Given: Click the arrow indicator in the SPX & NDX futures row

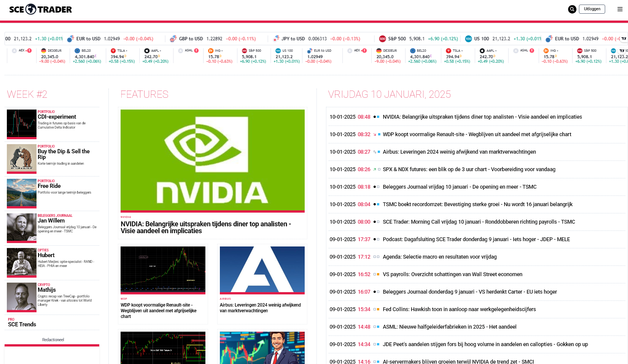Looking at the screenshot, I should (375, 169).
